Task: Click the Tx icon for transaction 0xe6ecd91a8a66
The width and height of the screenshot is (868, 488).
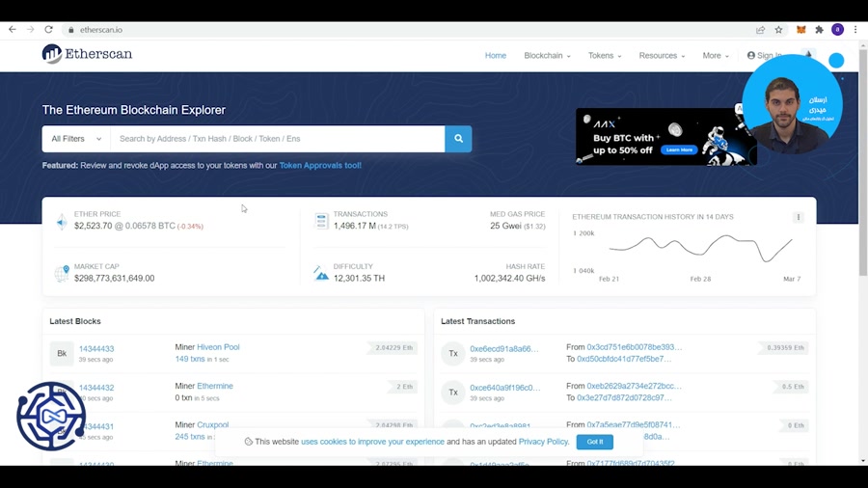Action: [452, 354]
